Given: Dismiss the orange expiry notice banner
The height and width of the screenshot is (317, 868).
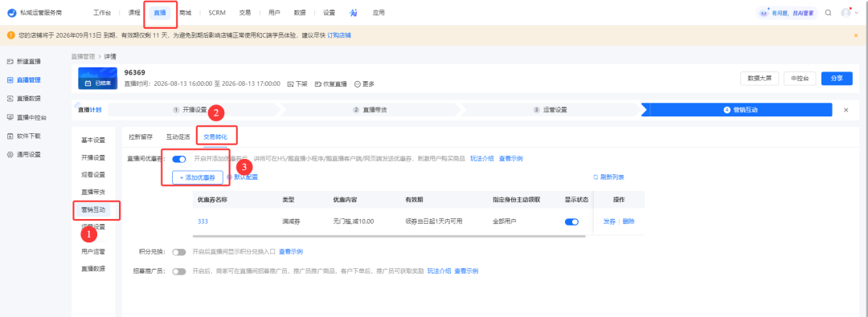Looking at the screenshot, I should [x=856, y=35].
